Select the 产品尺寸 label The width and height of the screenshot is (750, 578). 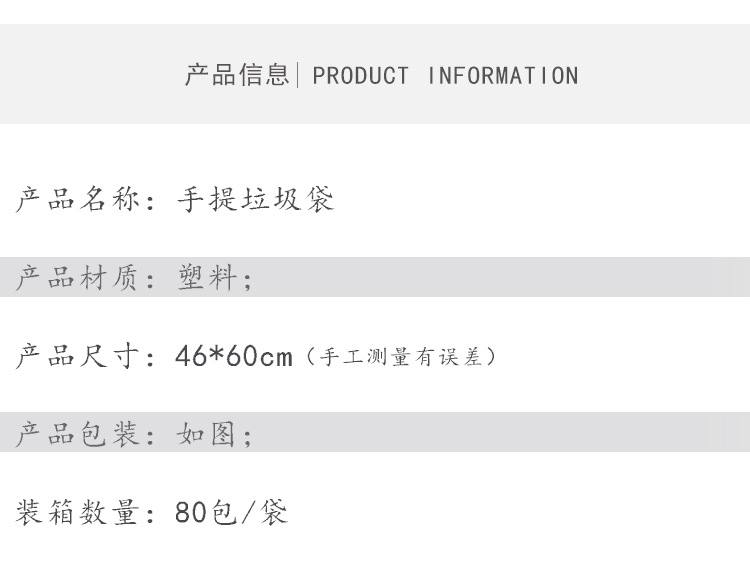[x=77, y=356]
